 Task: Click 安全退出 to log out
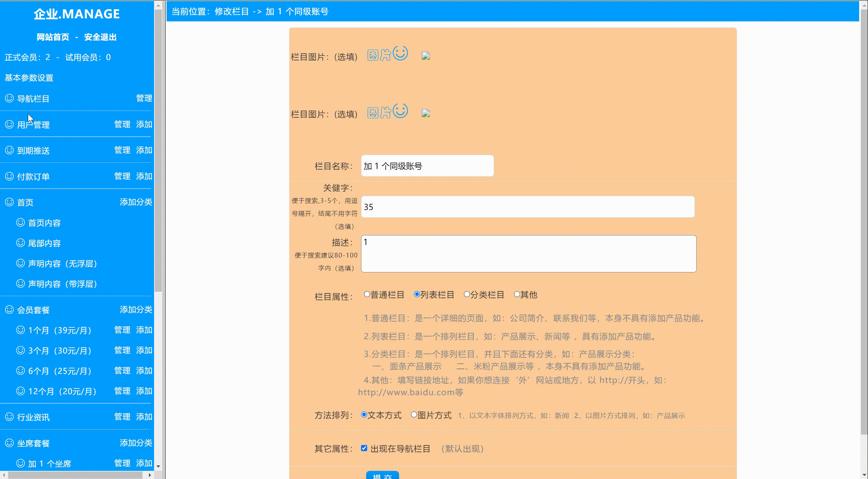click(100, 37)
